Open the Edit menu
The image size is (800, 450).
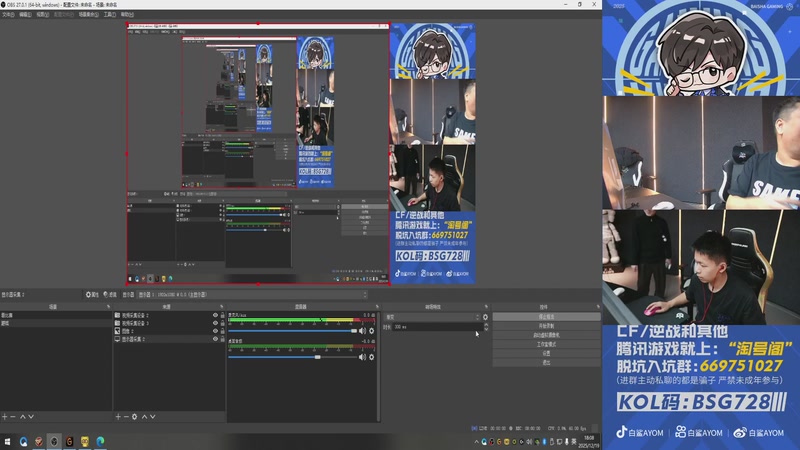(25, 15)
